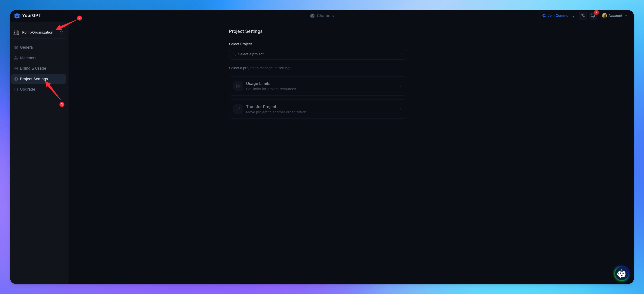Open the Chatbots link in header
The image size is (644, 294).
325,16
